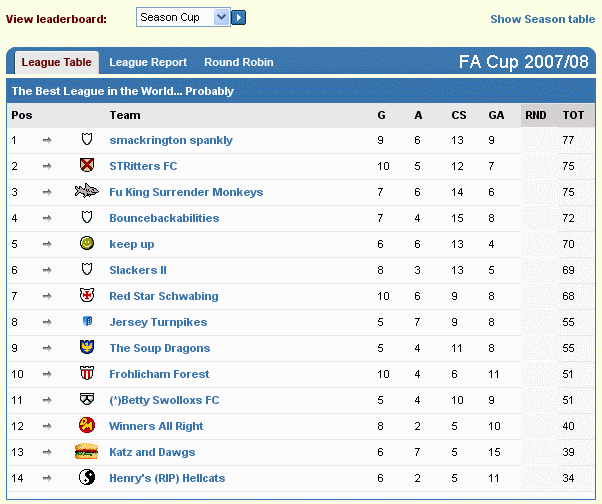Screen dimensions: 602x504
Task: Select the League Table tab
Action: (56, 62)
